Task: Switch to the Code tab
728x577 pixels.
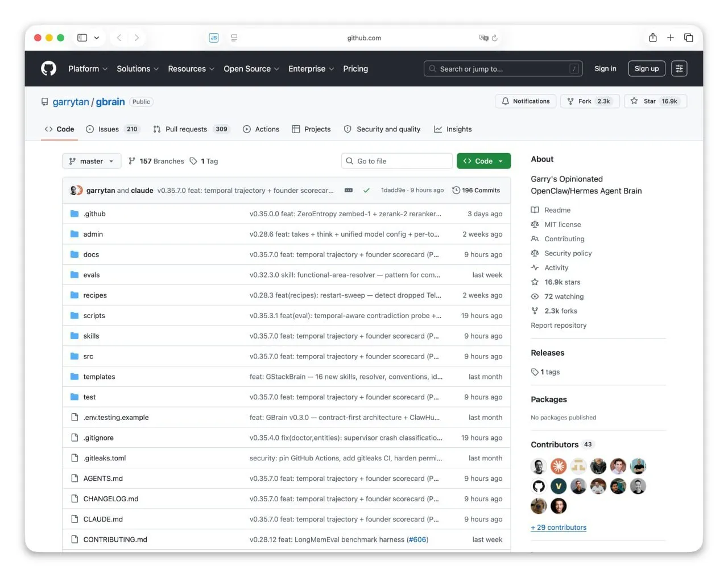Action: pos(59,129)
